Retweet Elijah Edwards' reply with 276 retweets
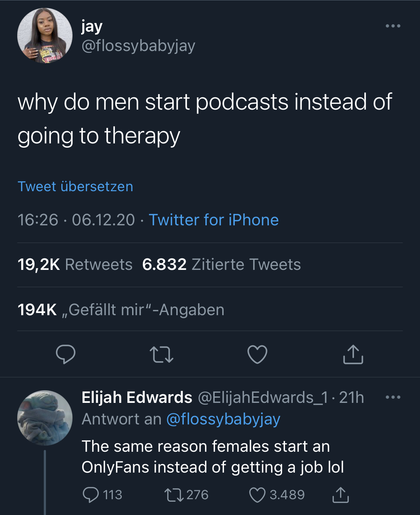 (x=186, y=495)
